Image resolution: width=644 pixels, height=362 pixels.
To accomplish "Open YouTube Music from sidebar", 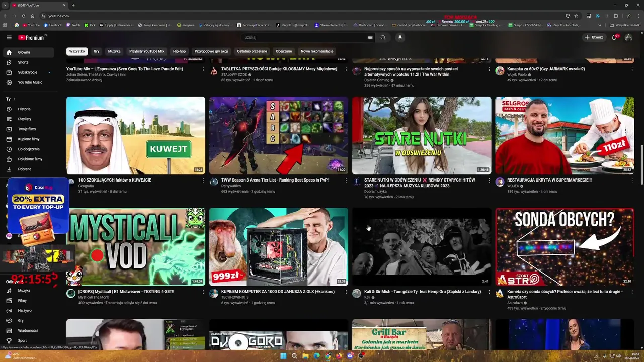I will coord(28,82).
